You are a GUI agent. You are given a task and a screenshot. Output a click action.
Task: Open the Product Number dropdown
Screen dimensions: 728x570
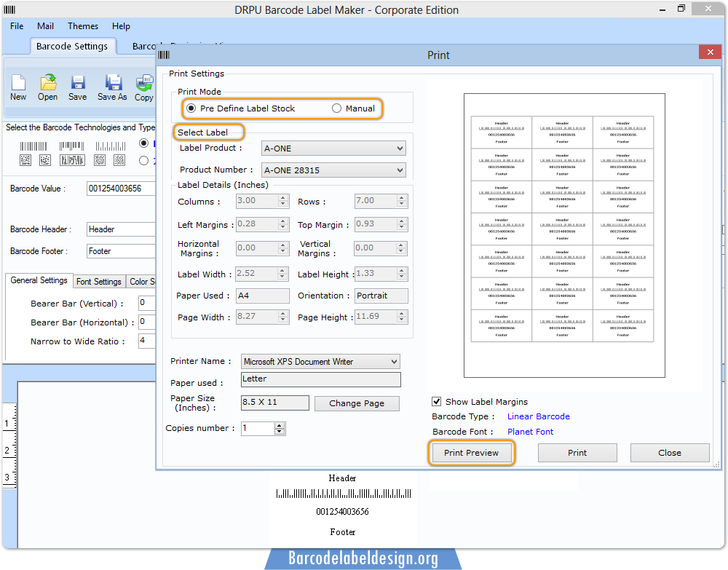[333, 170]
